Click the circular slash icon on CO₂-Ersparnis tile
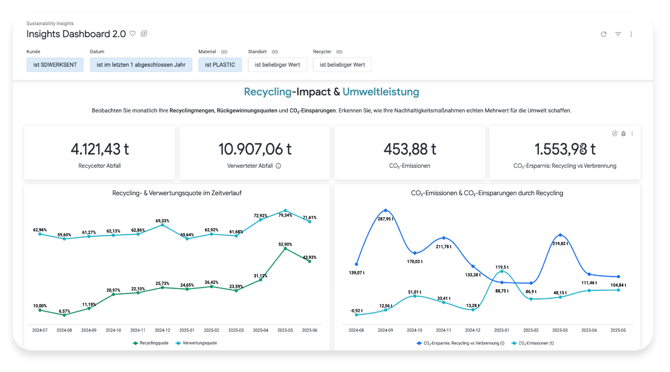The width and height of the screenshot is (670, 372). [614, 134]
